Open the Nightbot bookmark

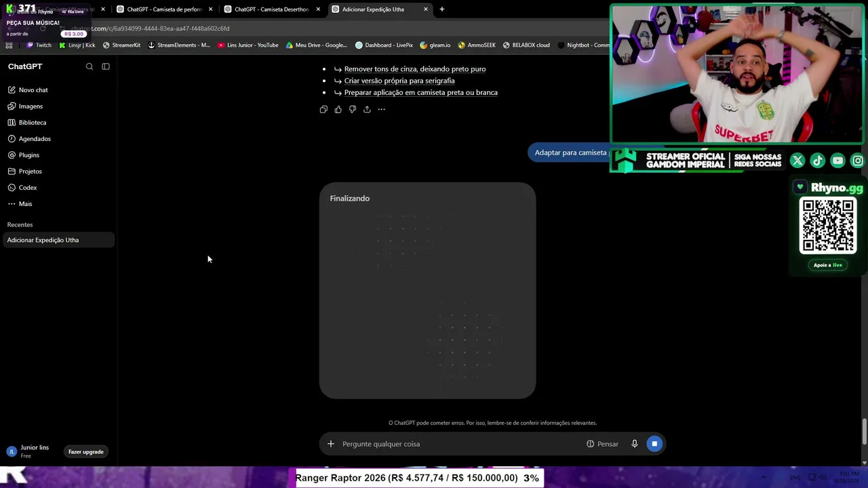click(x=583, y=45)
